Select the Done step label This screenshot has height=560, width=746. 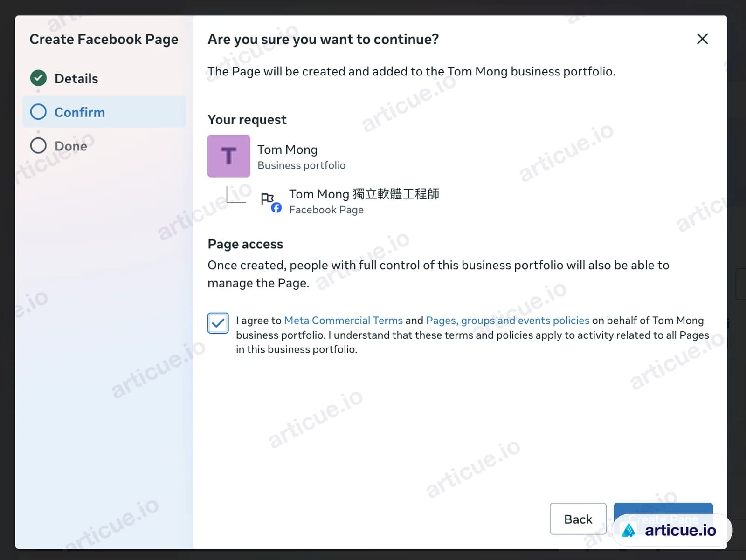[71, 146]
